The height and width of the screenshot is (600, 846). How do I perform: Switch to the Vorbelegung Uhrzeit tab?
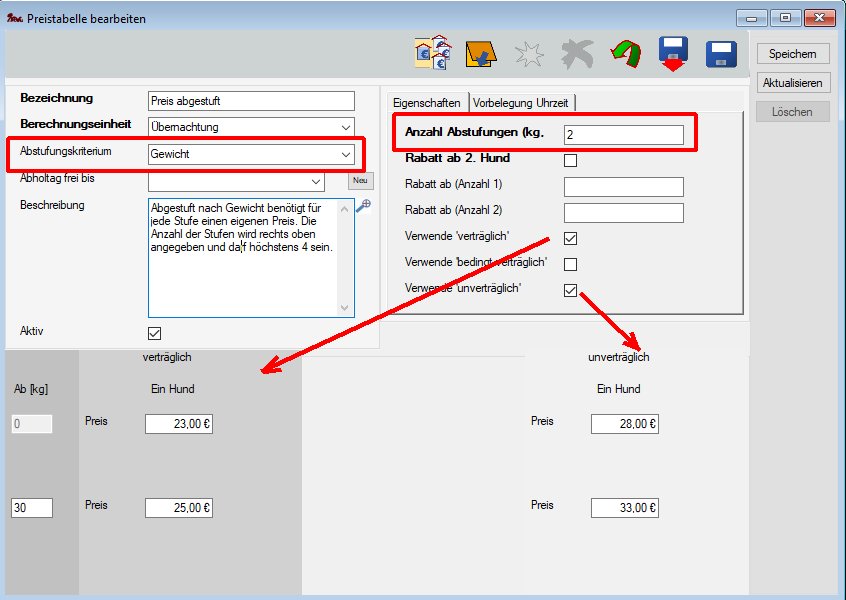tap(522, 103)
